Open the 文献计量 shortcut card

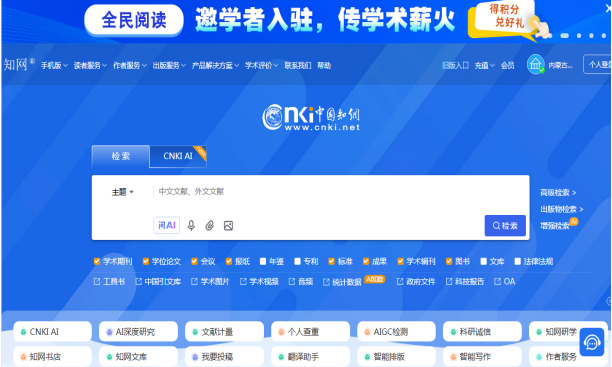[224, 331]
